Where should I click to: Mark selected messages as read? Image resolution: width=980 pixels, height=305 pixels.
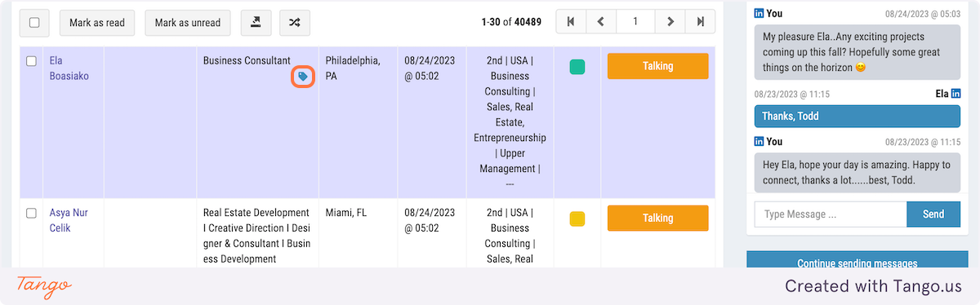point(97,22)
